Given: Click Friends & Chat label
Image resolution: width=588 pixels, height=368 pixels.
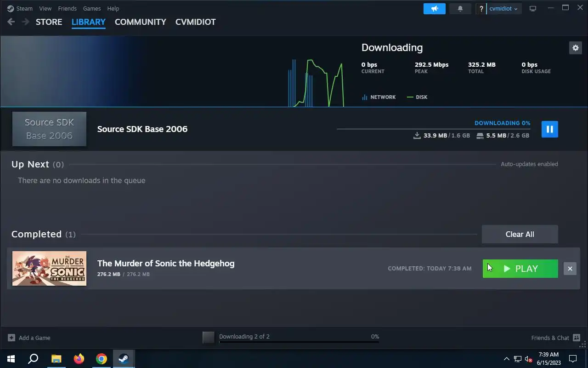Looking at the screenshot, I should pos(550,338).
